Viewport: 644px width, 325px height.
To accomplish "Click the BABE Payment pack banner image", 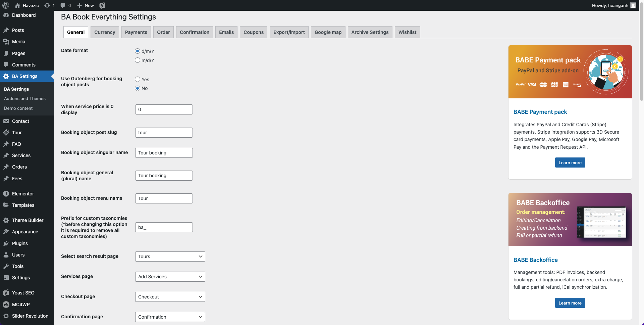I will point(570,72).
